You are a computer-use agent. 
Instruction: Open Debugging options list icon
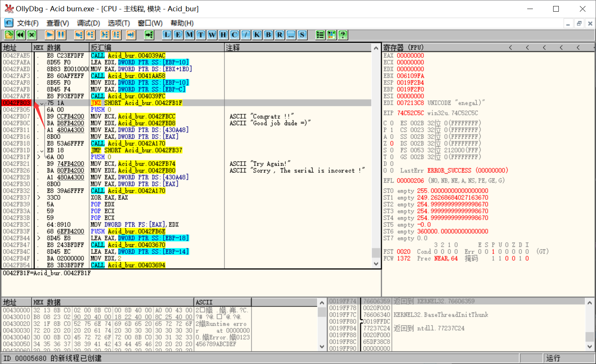click(x=320, y=35)
